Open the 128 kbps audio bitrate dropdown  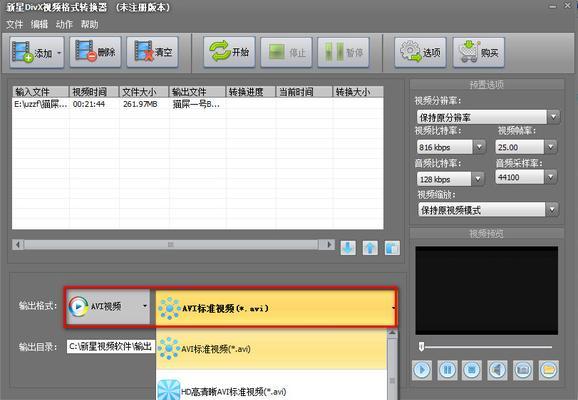tap(450, 179)
